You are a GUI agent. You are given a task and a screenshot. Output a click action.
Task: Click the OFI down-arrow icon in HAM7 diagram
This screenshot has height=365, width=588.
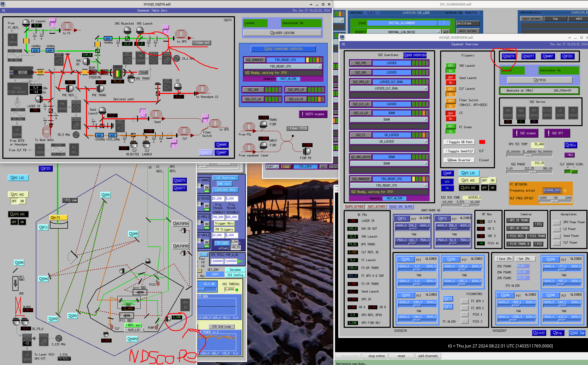click(x=15, y=283)
